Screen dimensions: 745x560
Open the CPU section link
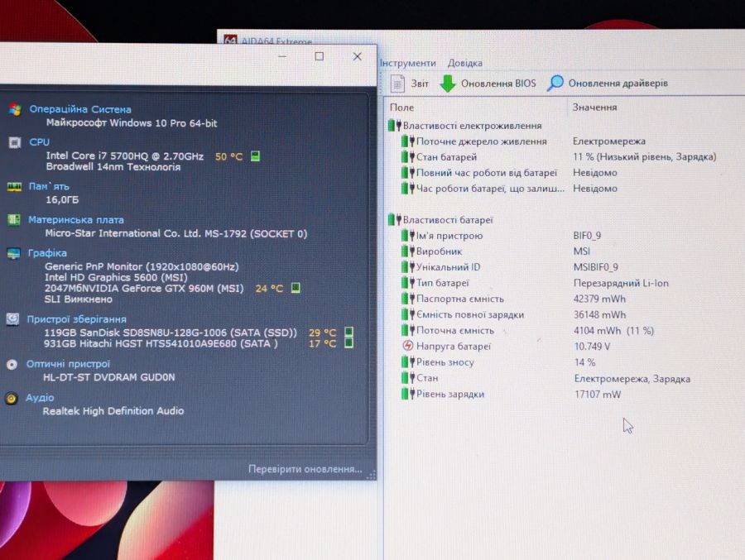[x=40, y=142]
